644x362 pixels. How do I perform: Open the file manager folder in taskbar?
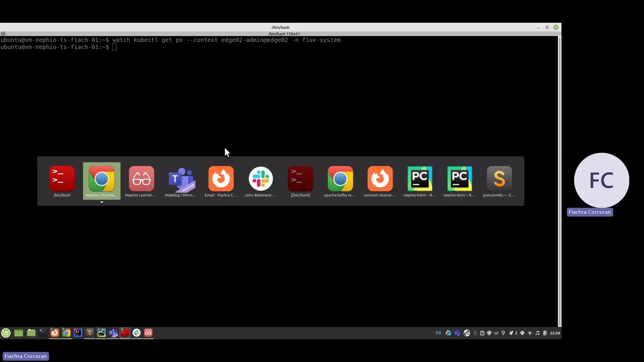(31, 333)
